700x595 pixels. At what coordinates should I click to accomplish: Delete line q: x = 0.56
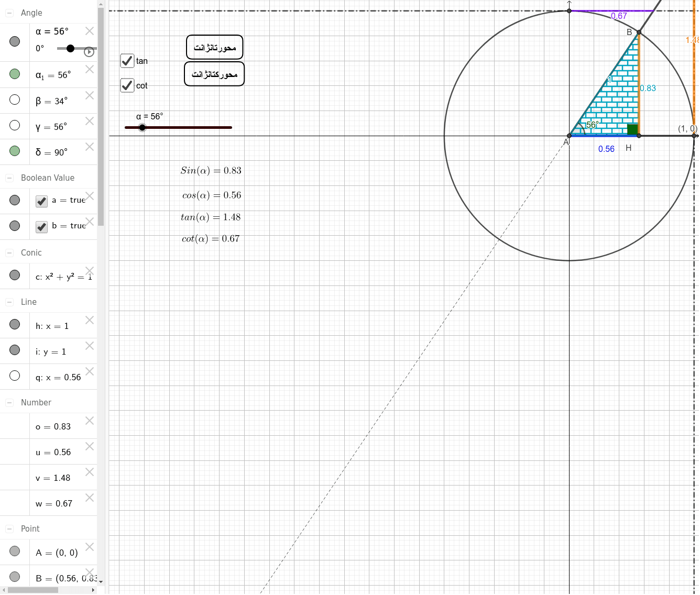point(89,371)
